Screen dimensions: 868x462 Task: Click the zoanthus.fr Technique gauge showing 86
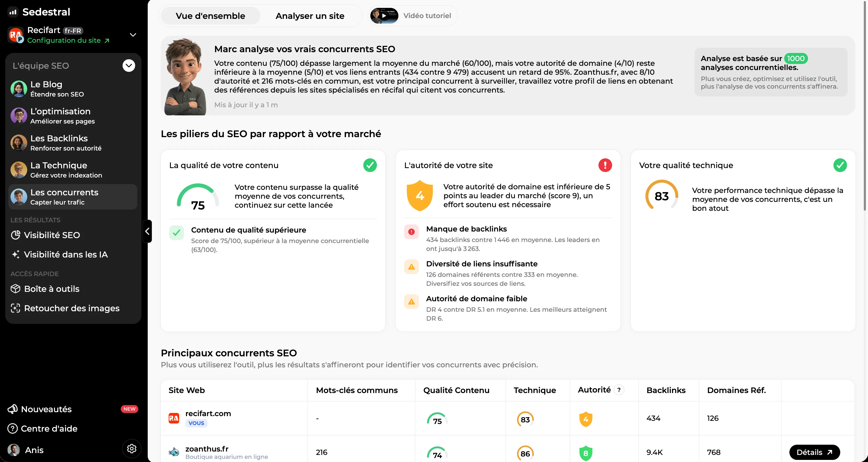tap(525, 453)
